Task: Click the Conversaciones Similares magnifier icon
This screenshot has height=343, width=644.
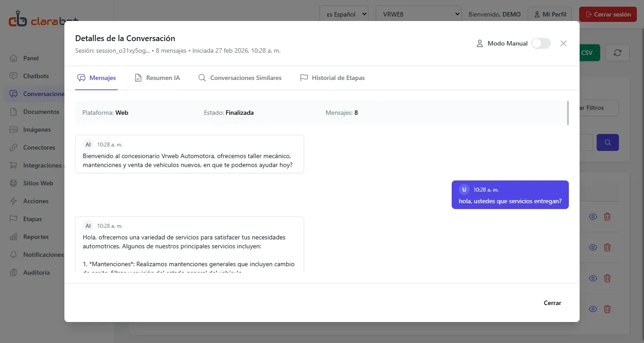Action: (202, 78)
